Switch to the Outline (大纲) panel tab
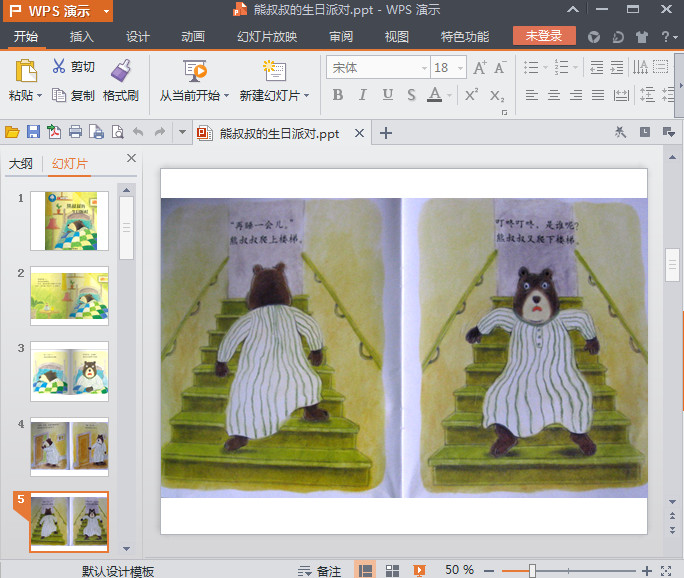The width and height of the screenshot is (684, 578). coord(21,164)
